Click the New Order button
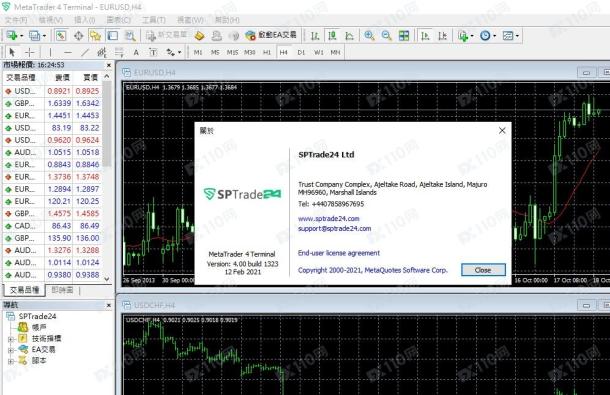610x395 pixels. tap(166, 35)
